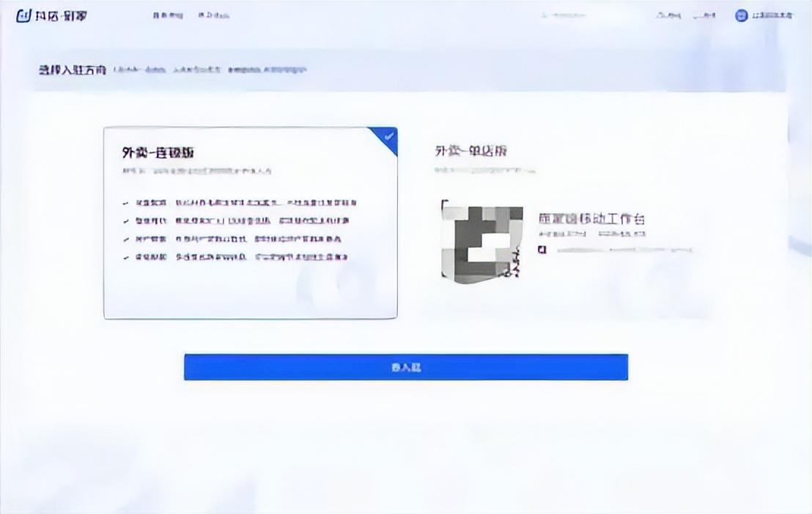
Task: Click the pixelated QR code image
Action: point(481,242)
